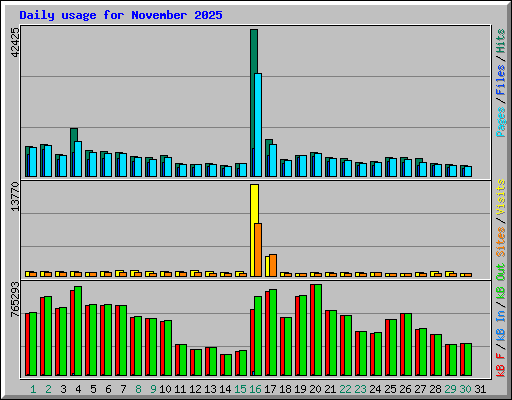Click day 2 on the x-axis

tap(48, 389)
